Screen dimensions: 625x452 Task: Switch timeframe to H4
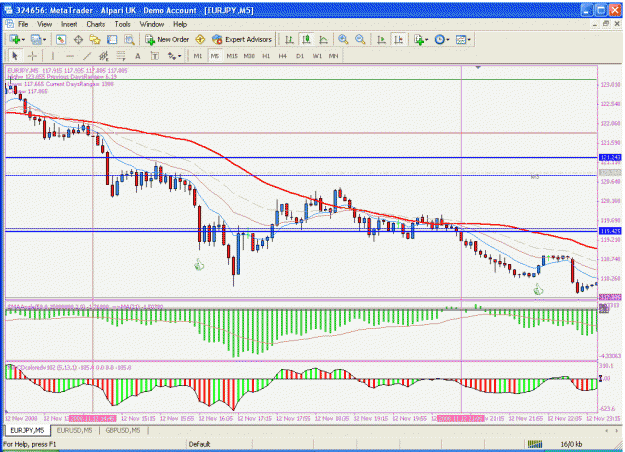pyautogui.click(x=283, y=56)
